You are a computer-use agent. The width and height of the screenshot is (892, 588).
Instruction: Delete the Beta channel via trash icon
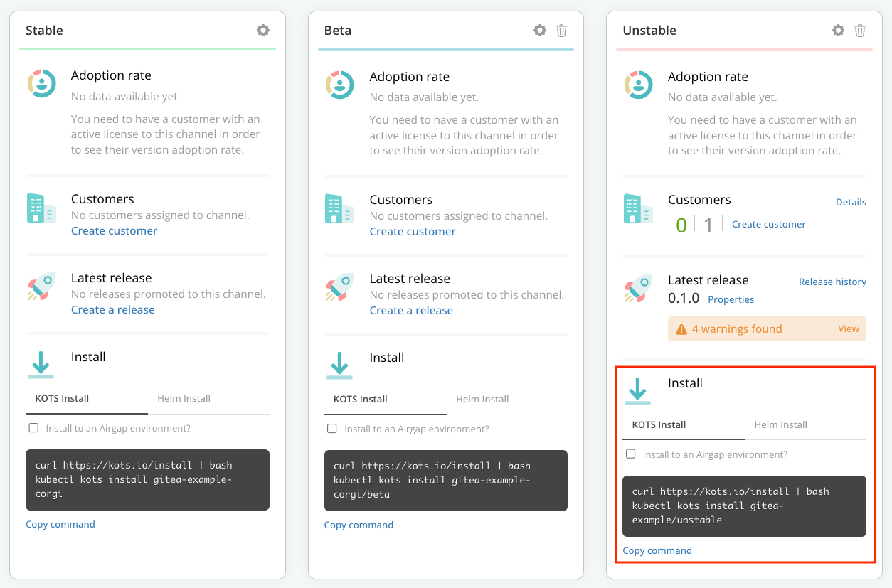[561, 31]
